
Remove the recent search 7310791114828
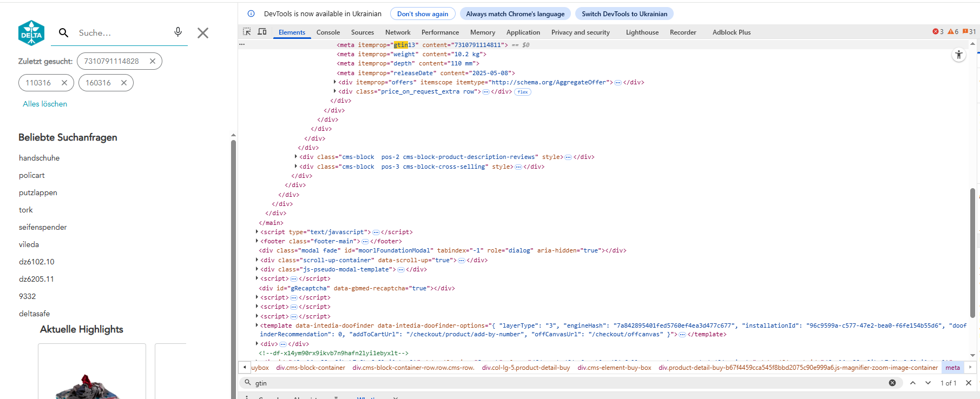tap(153, 61)
